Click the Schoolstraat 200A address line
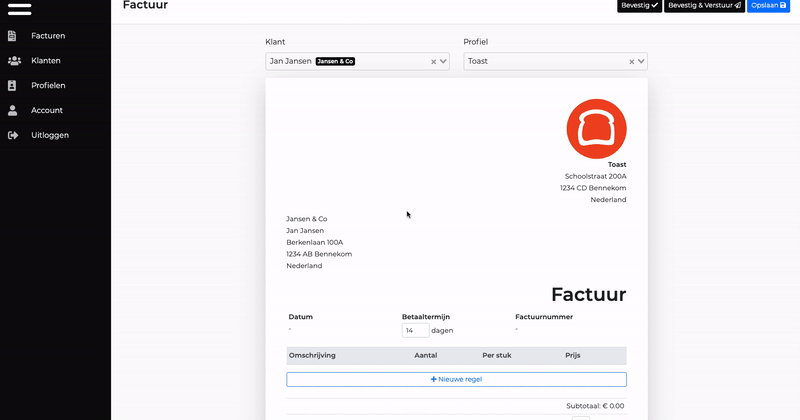The image size is (800, 420). click(595, 176)
